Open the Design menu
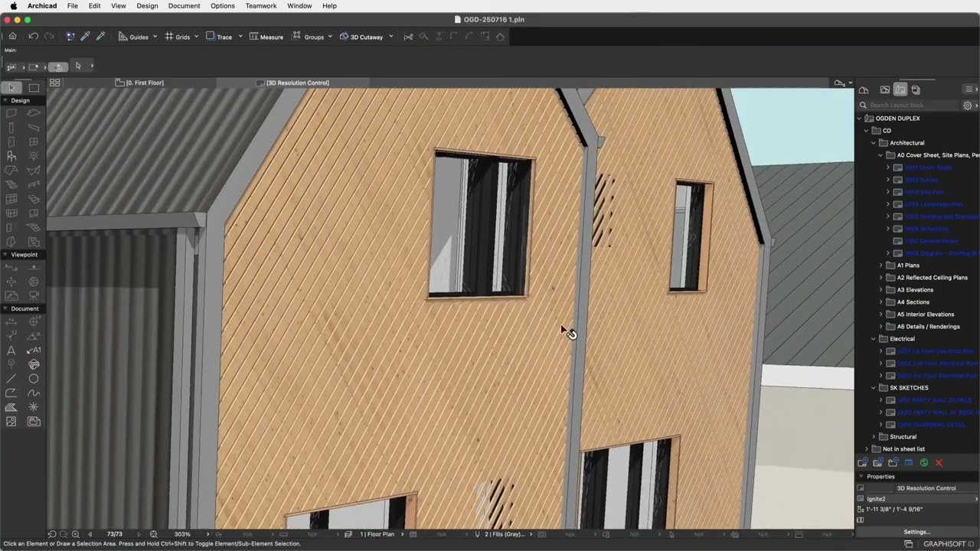Viewport: 980px width, 551px height. coord(147,5)
